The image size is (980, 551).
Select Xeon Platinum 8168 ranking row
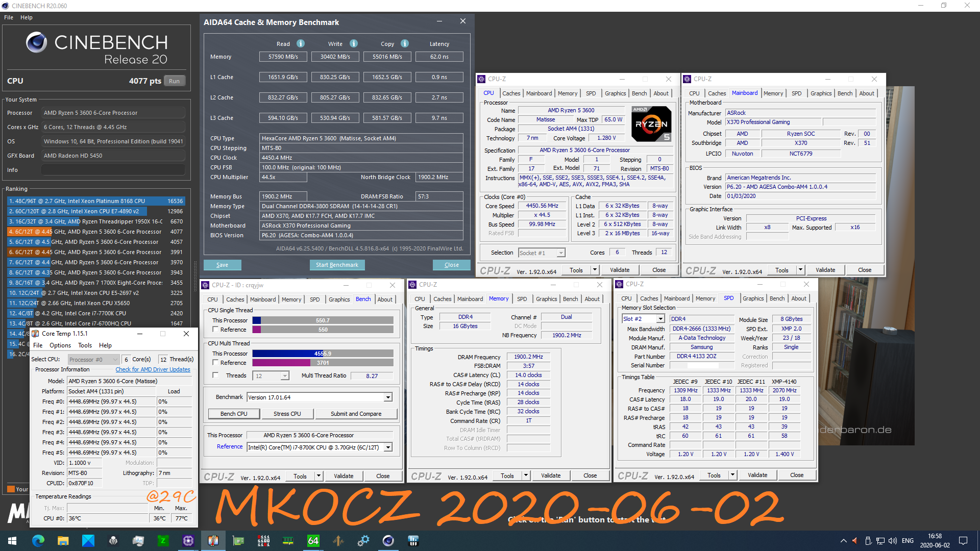pyautogui.click(x=96, y=201)
